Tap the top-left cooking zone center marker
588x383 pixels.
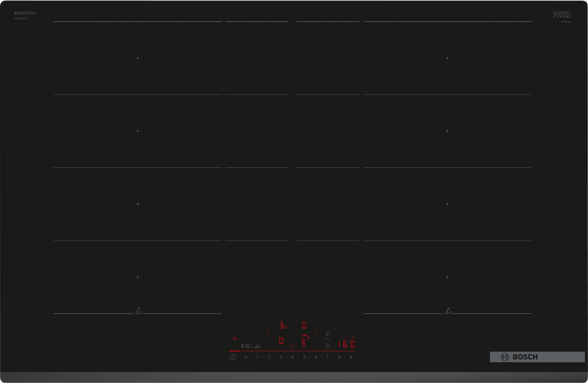click(x=138, y=58)
